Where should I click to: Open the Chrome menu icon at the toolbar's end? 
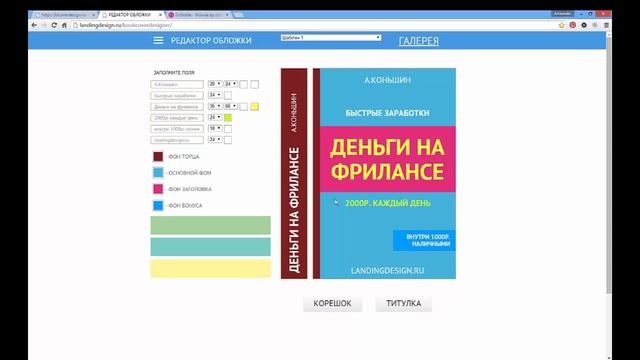coord(607,25)
